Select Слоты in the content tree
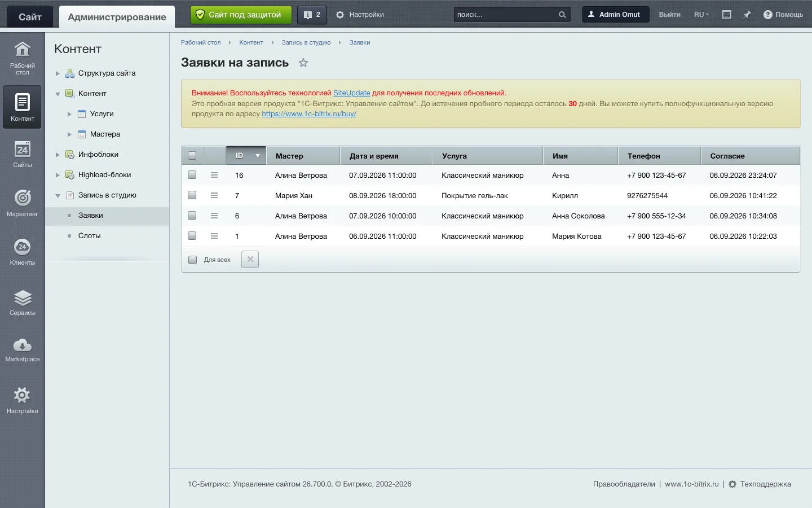Screen dimensions: 812x508 pos(90,236)
